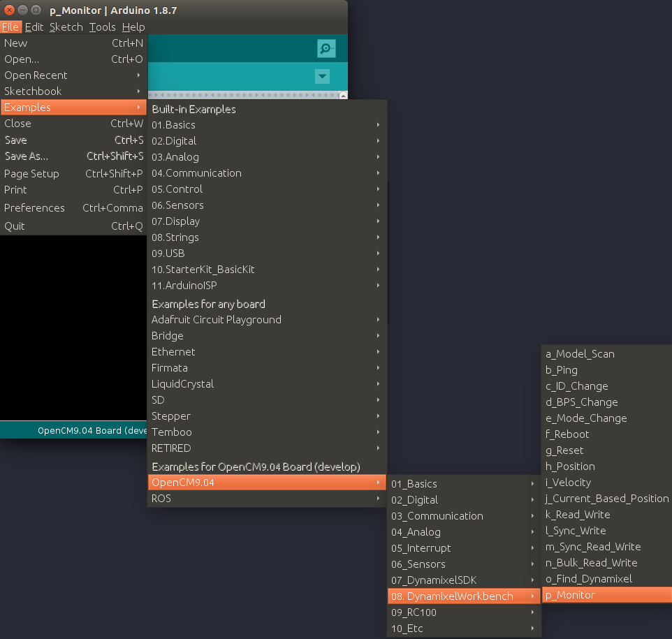The image size is (672, 639).
Task: Open the 03_Communication OpenCM submenu
Action: pyautogui.click(x=464, y=516)
